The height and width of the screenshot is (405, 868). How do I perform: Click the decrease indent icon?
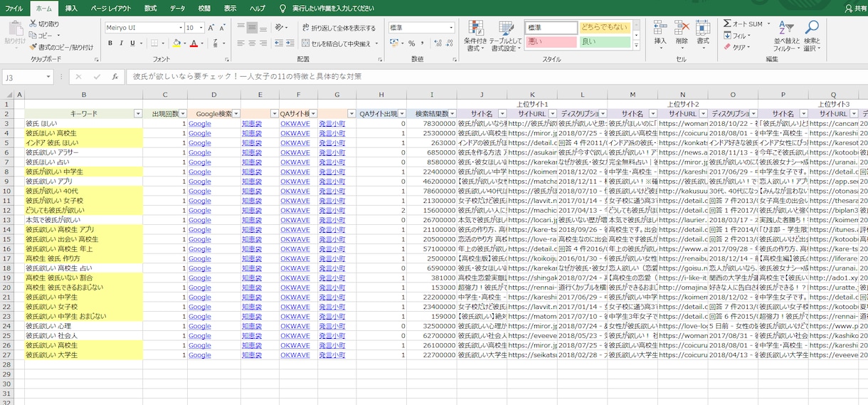click(x=280, y=43)
